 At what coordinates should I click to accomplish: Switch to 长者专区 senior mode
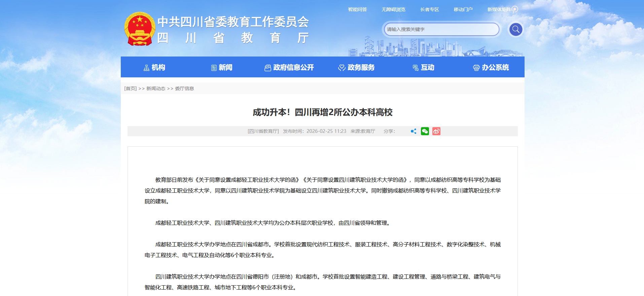tap(429, 9)
